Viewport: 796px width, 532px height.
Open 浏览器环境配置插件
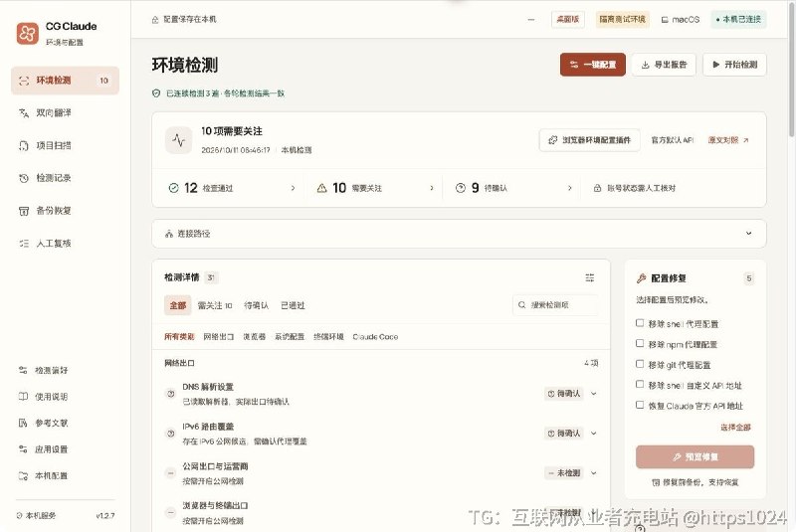[589, 140]
